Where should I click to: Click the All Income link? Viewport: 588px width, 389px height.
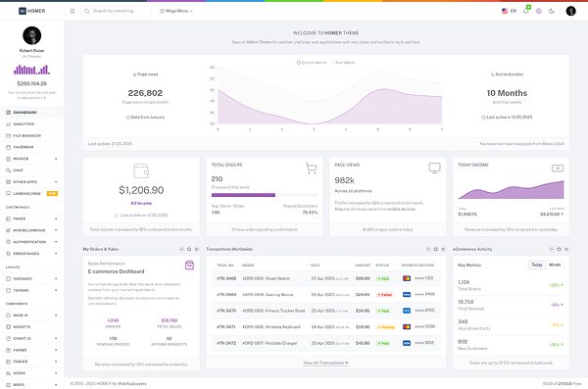coord(141,203)
